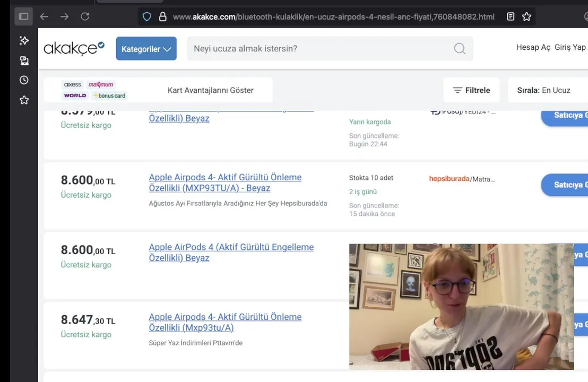
Task: Click 'Stokta 10 adet' stock text
Action: click(371, 178)
